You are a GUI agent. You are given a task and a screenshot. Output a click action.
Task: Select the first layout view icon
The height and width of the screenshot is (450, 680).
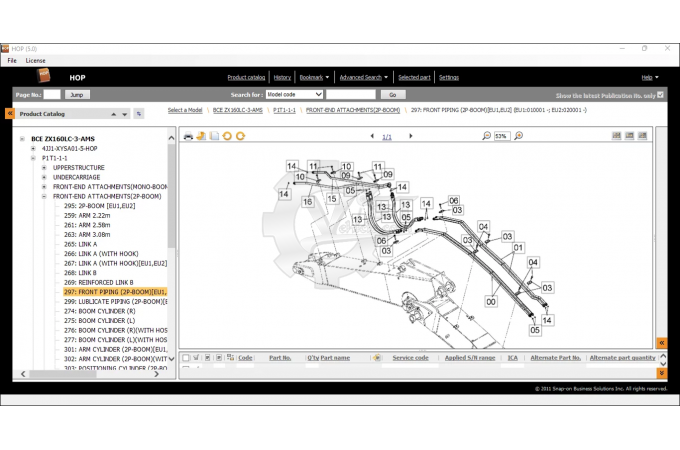click(x=616, y=136)
